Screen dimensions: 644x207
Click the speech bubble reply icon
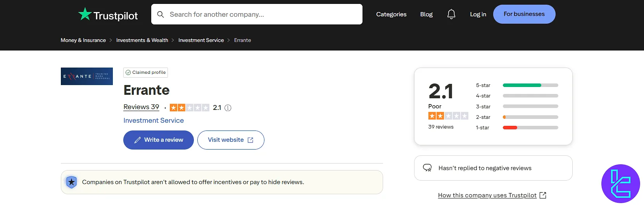click(x=427, y=168)
